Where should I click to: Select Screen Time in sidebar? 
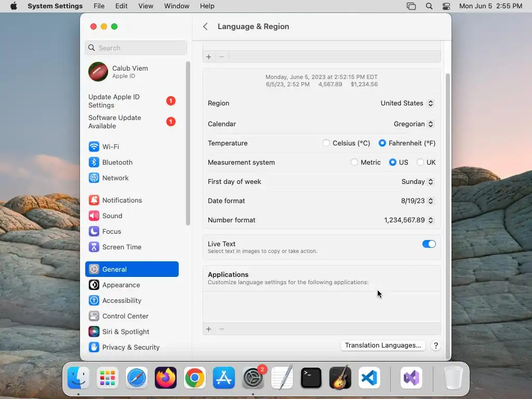(131, 247)
